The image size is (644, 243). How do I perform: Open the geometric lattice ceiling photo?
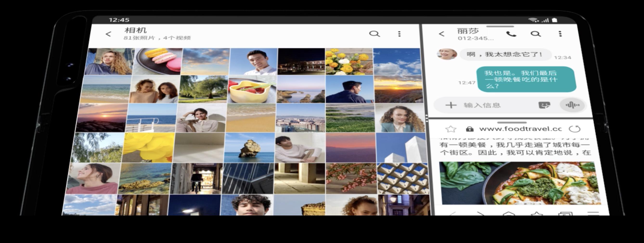pos(403,179)
